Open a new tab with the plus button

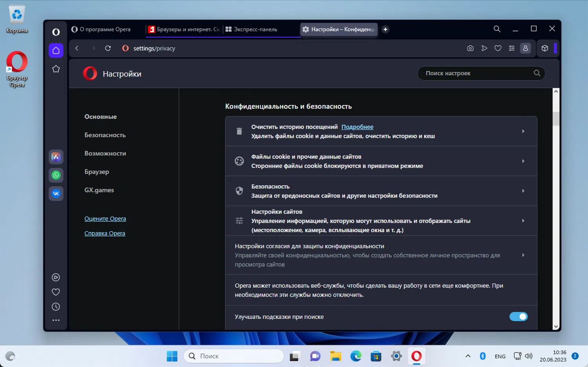coord(385,29)
